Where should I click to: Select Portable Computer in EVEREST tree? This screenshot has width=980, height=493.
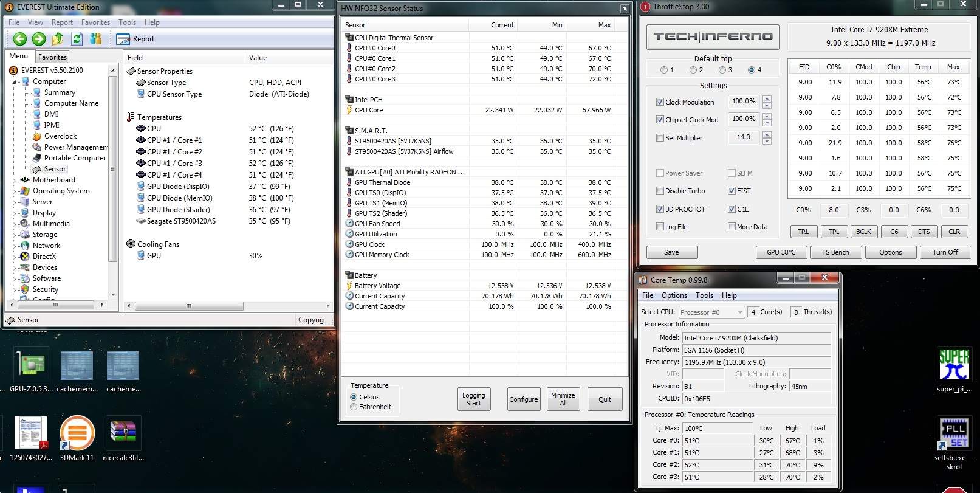[75, 158]
